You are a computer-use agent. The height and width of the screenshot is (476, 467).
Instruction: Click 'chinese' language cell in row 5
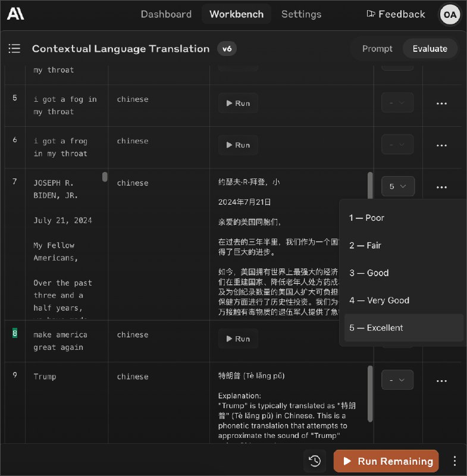133,99
